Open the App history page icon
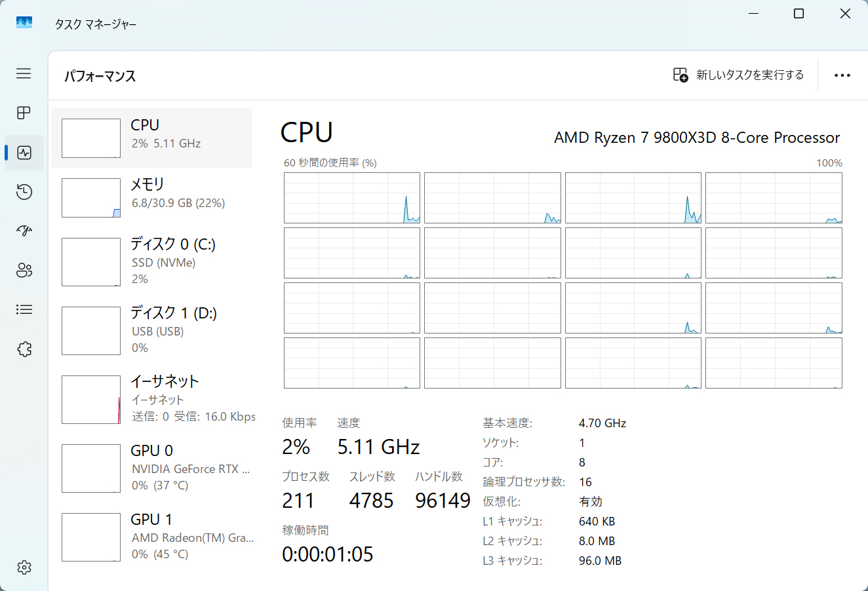The width and height of the screenshot is (868, 591). point(24,192)
